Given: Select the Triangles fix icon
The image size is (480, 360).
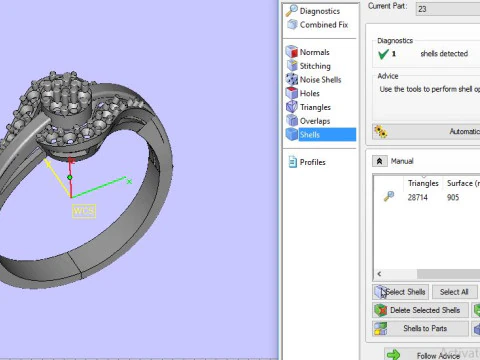Looking at the screenshot, I should pos(292,107).
